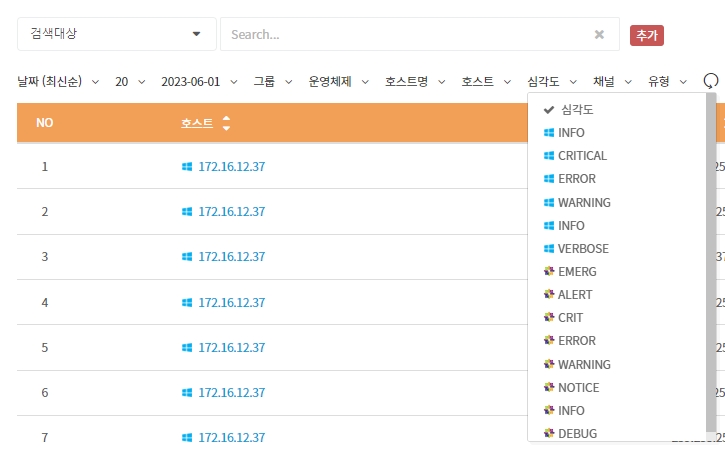This screenshot has height=449, width=725.
Task: Click the icon beside the DEBUG severity option
Action: 549,433
